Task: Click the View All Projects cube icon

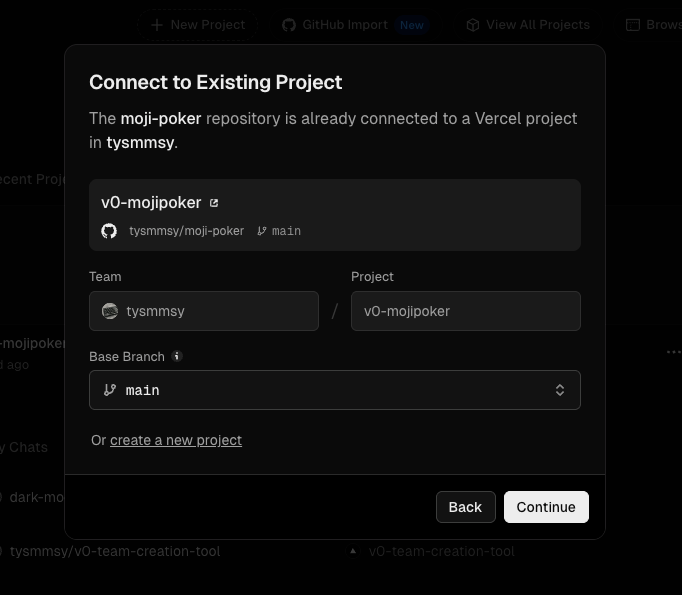Action: point(473,25)
